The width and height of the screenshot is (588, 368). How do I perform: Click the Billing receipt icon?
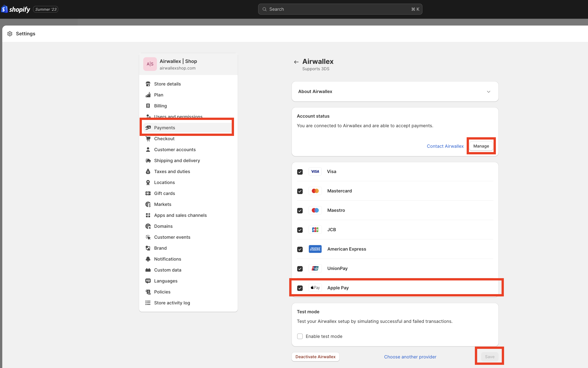[148, 106]
